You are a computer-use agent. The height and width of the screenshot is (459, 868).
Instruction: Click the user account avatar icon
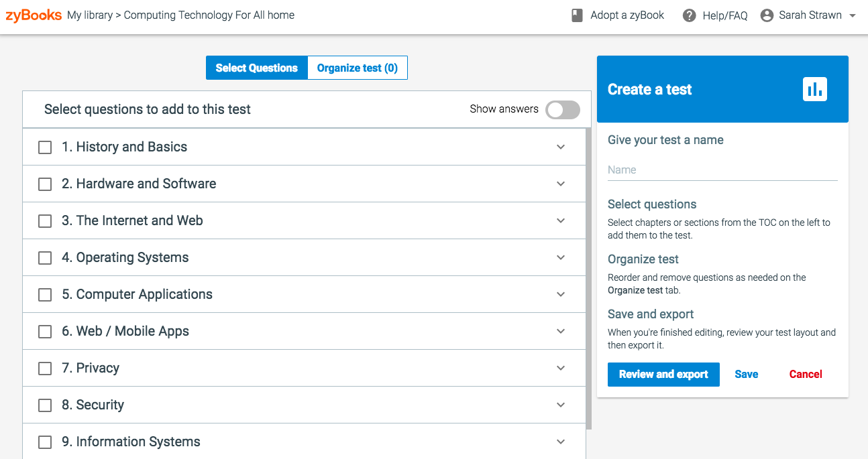point(767,15)
